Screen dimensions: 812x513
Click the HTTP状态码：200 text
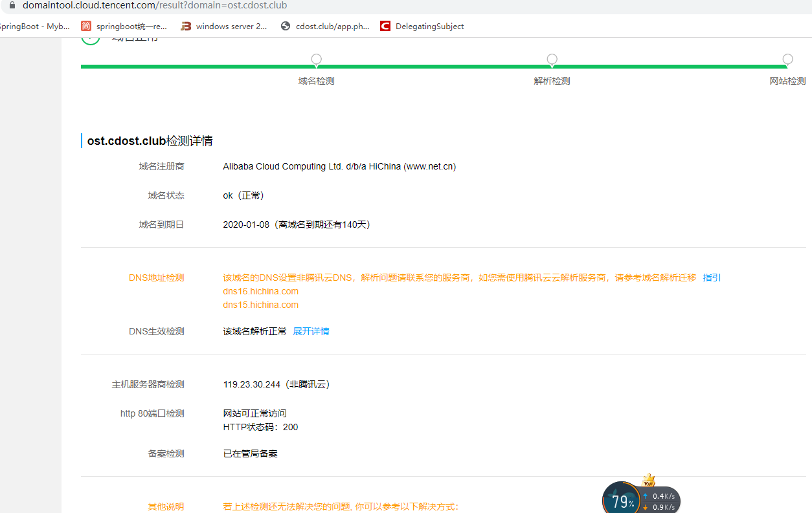[260, 427]
